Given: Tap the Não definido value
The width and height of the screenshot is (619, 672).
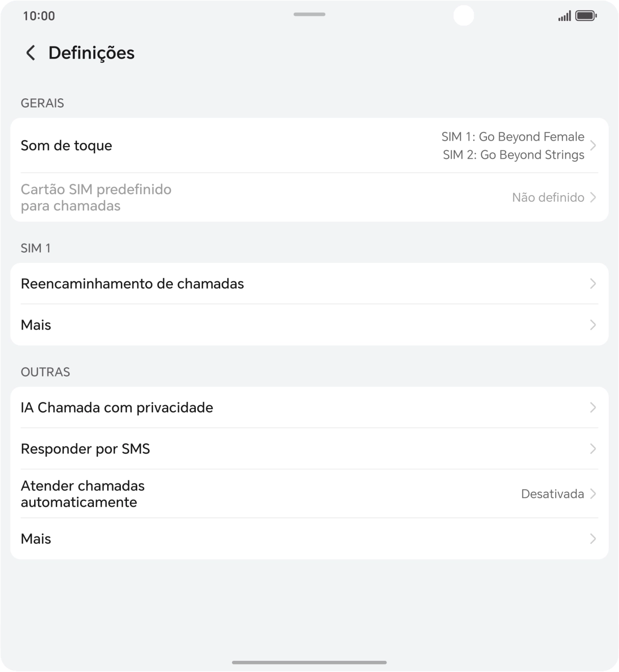Looking at the screenshot, I should [x=548, y=198].
